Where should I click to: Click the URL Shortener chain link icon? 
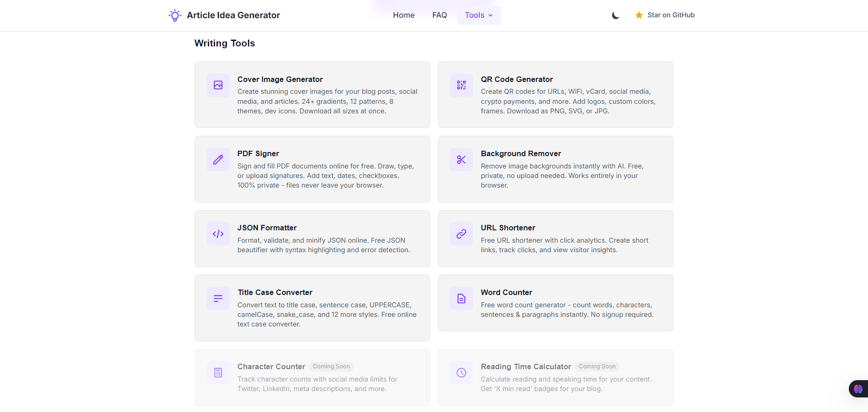coord(461,234)
